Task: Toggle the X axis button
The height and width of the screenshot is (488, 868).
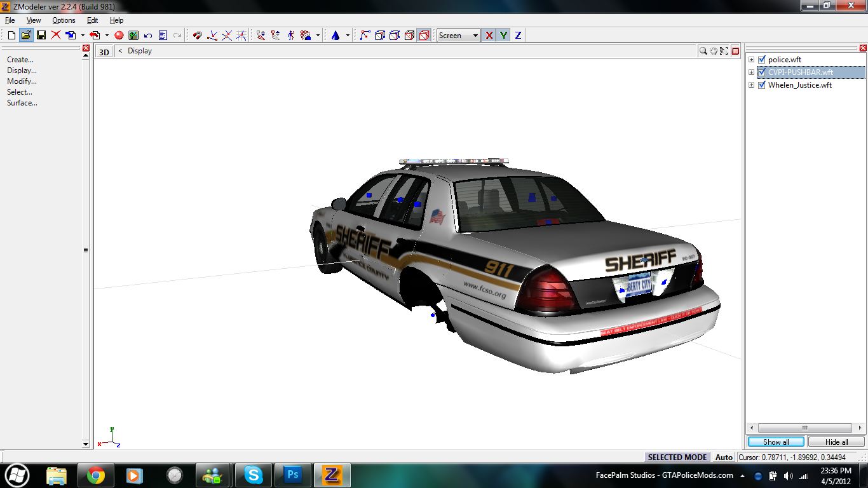Action: tap(489, 36)
